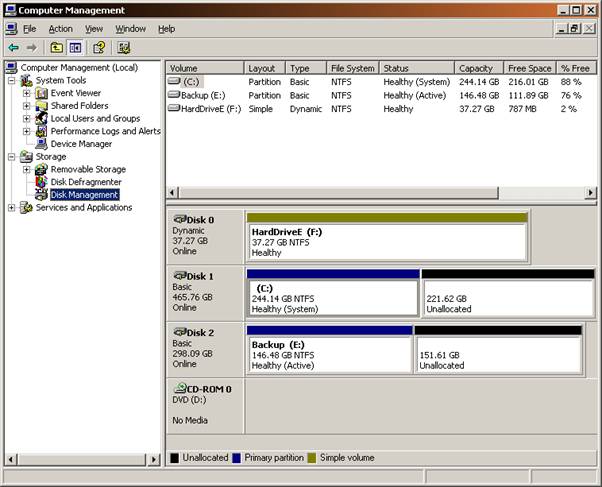
Task: Toggle the Show/Hide Console Tree icon
Action: [x=75, y=48]
